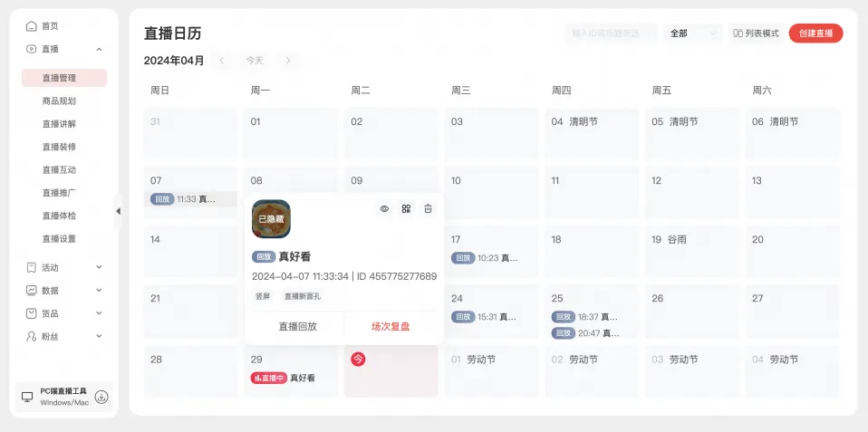Open the 全部 filter dropdown

pos(693,34)
